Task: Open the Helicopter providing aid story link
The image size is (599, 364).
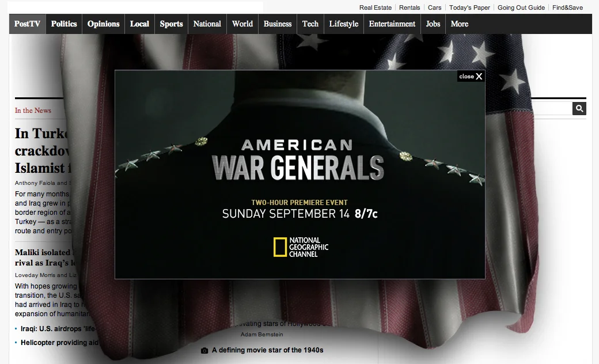Action: 59,343
